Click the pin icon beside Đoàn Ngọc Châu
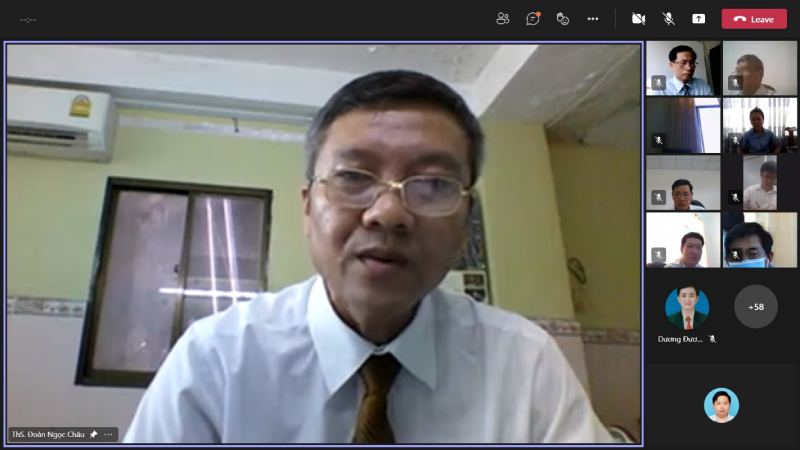Image resolution: width=800 pixels, height=450 pixels. (93, 435)
